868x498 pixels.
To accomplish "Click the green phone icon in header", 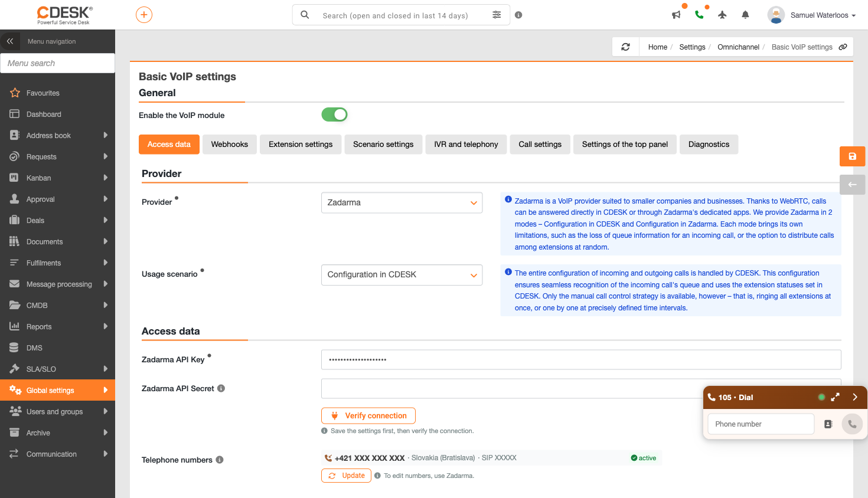I will point(699,15).
